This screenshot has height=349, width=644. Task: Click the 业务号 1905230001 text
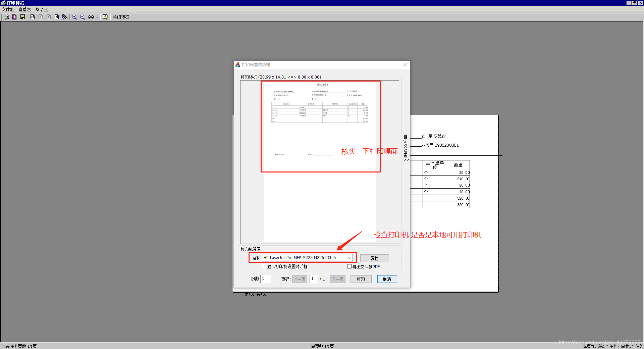440,145
